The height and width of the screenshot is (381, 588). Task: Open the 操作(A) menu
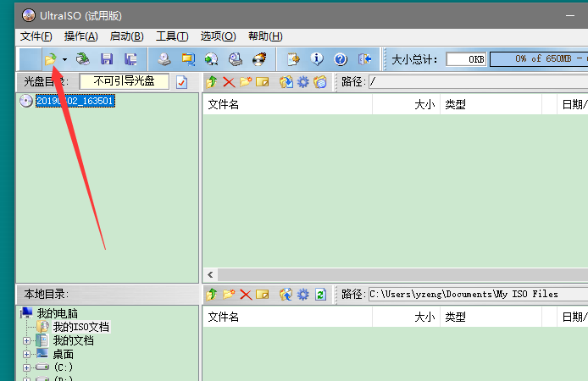point(81,36)
